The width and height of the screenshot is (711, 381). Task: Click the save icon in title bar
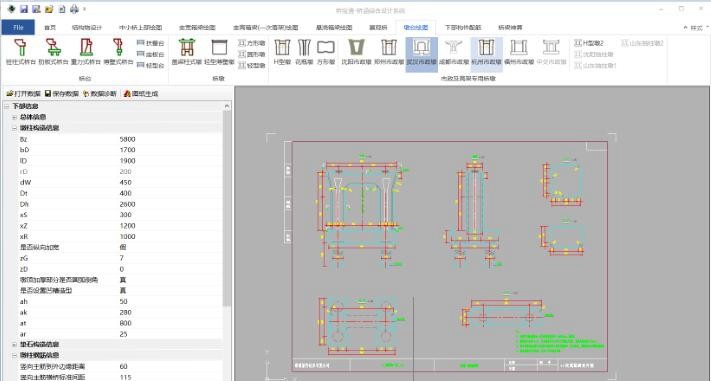pos(24,9)
